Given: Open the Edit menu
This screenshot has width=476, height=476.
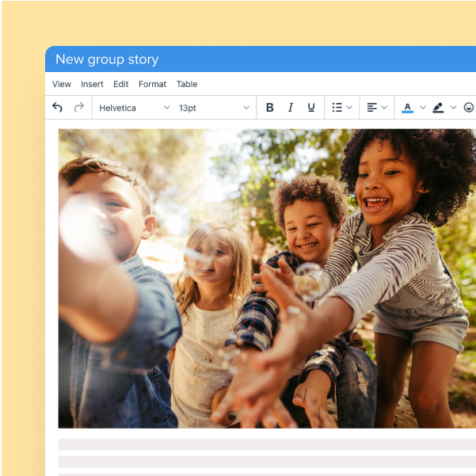Looking at the screenshot, I should click(x=121, y=84).
